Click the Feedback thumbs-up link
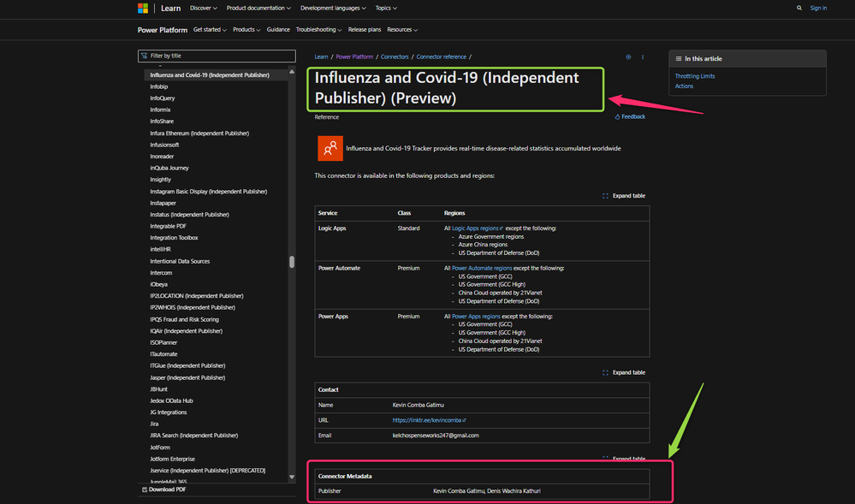 pos(630,116)
